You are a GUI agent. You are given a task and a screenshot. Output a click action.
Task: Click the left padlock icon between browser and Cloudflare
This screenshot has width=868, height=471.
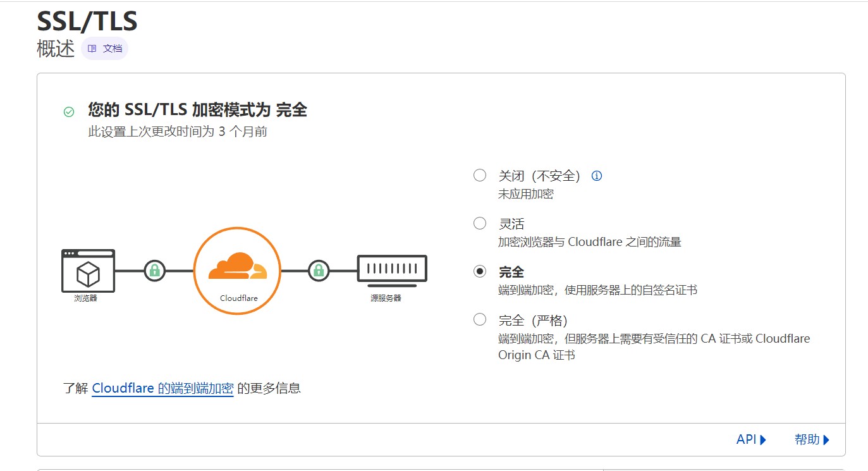click(154, 269)
